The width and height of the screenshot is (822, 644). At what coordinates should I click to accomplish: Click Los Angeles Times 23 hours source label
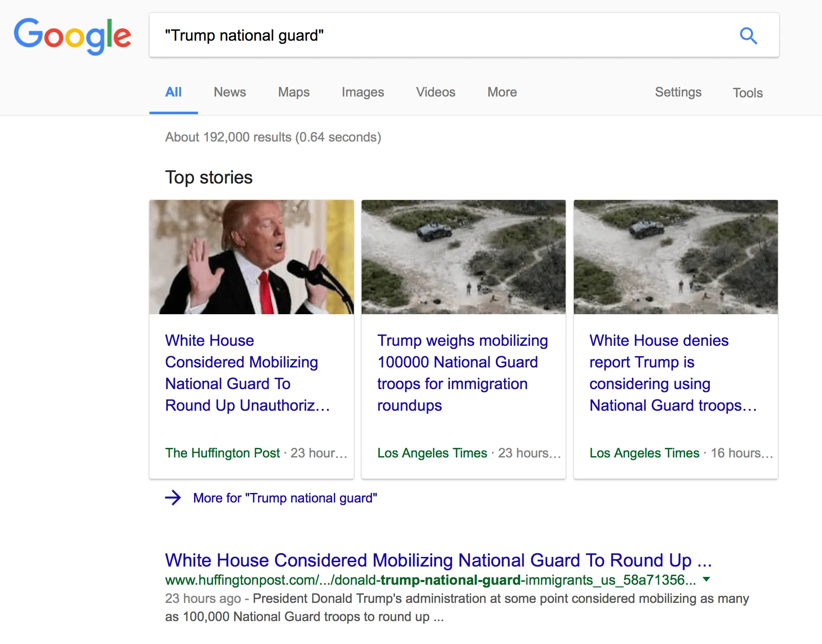pyautogui.click(x=432, y=453)
